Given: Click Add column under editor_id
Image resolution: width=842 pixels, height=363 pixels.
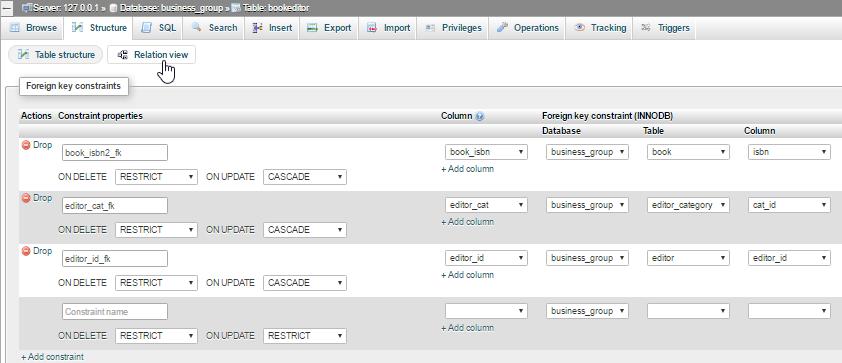Looking at the screenshot, I should (468, 275).
